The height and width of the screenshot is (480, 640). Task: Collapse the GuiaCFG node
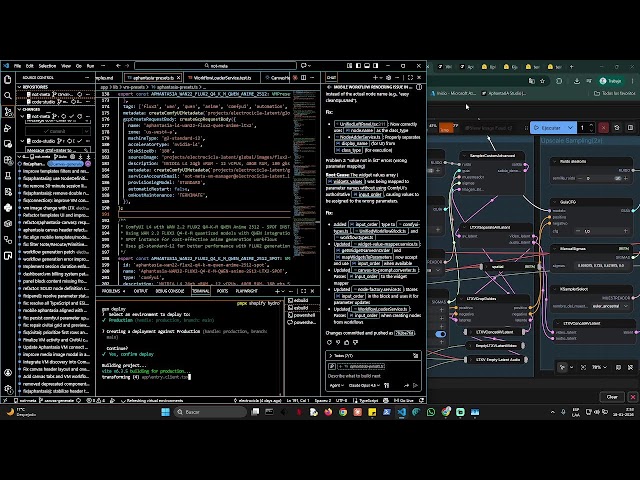click(x=555, y=202)
